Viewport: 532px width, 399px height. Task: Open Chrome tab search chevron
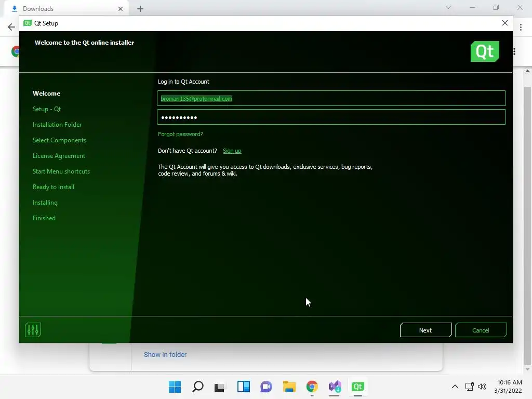click(x=448, y=7)
